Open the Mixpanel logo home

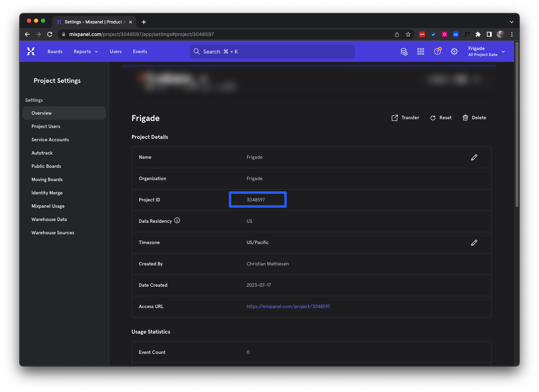31,51
